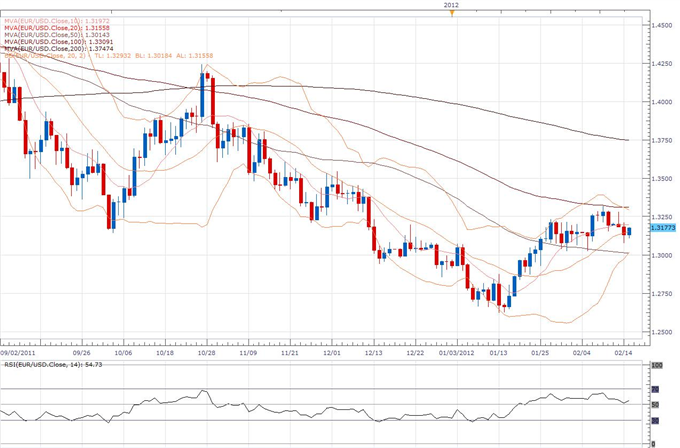
Task: Click the 1.4500 price axis label
Action: (x=660, y=25)
